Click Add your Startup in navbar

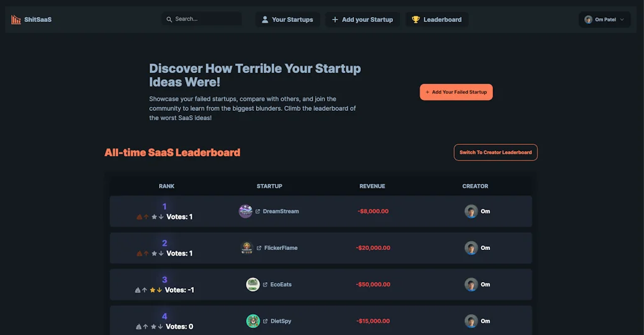click(362, 20)
